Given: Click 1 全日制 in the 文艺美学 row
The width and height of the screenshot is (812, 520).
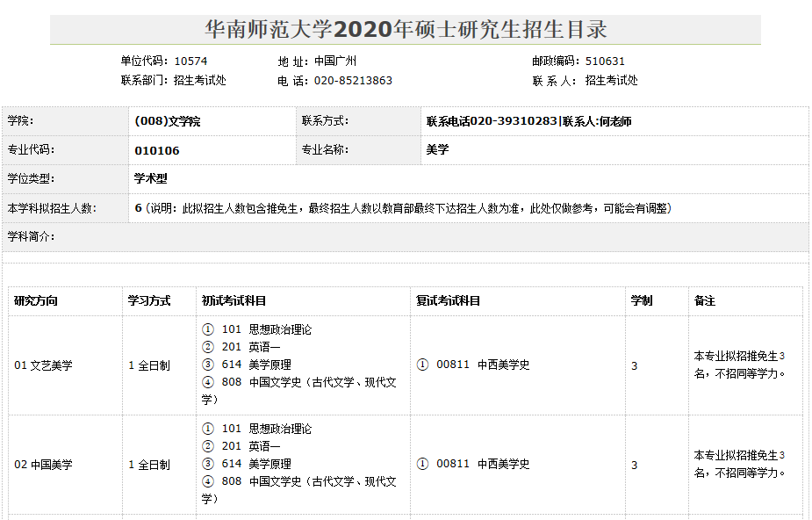Looking at the screenshot, I should tap(149, 365).
